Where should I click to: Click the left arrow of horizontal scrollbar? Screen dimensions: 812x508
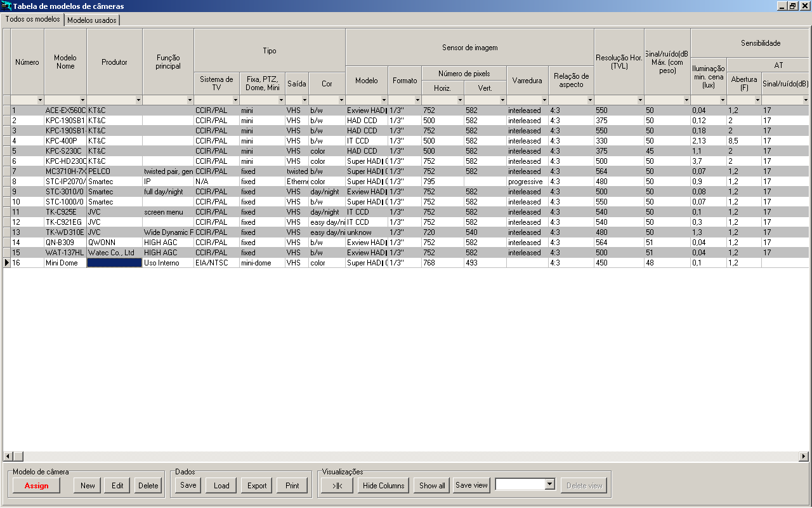coord(8,457)
